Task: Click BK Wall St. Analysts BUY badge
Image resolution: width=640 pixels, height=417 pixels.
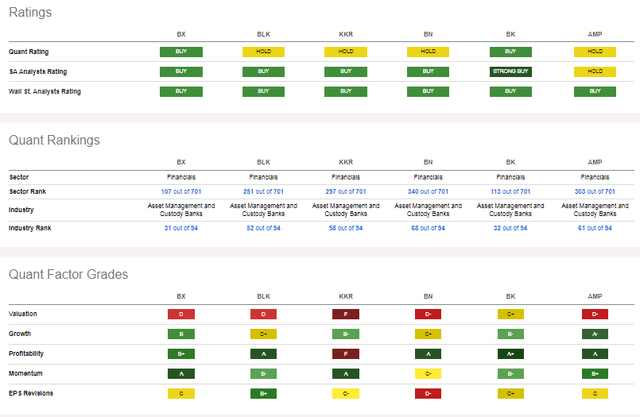Action: 511,92
